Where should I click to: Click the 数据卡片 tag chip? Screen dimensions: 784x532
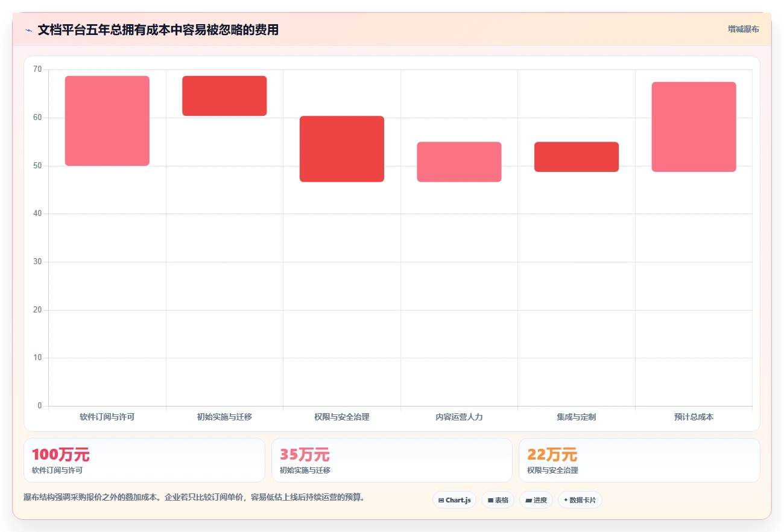(x=580, y=500)
